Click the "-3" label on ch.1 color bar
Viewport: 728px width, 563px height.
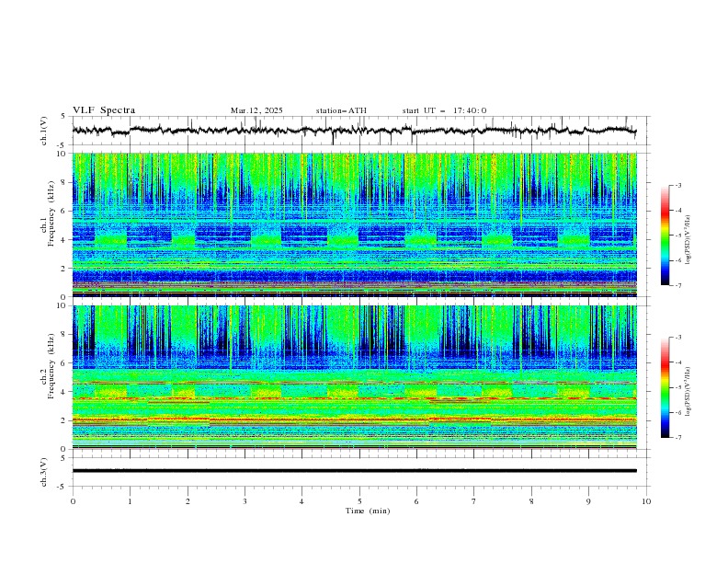click(x=677, y=185)
